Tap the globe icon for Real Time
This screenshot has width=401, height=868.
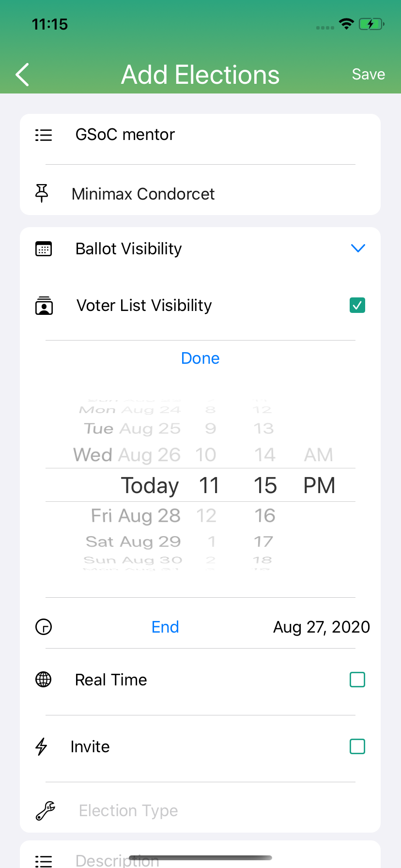click(x=44, y=680)
